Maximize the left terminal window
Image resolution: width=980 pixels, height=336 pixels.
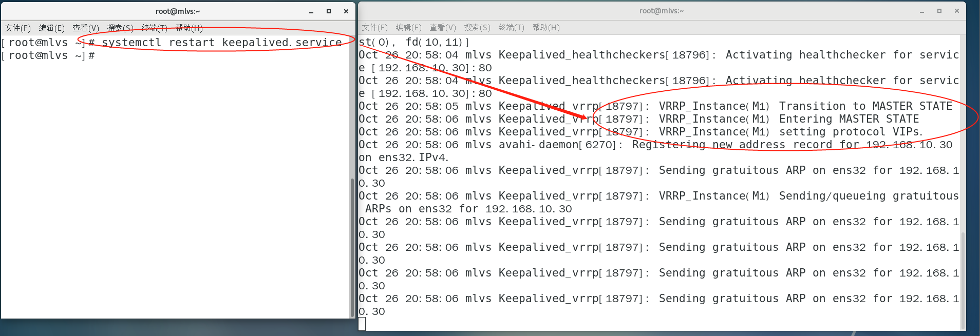point(329,11)
